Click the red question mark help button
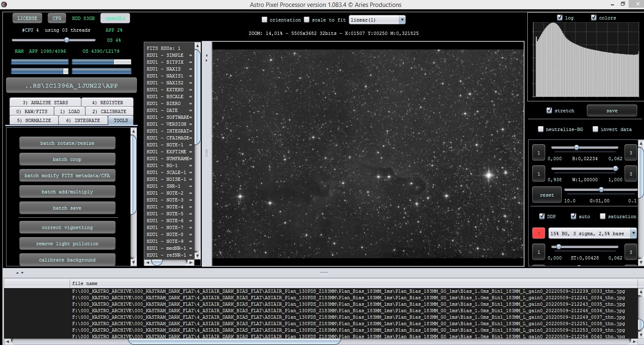Image resolution: width=644 pixels, height=345 pixels. pos(538,234)
